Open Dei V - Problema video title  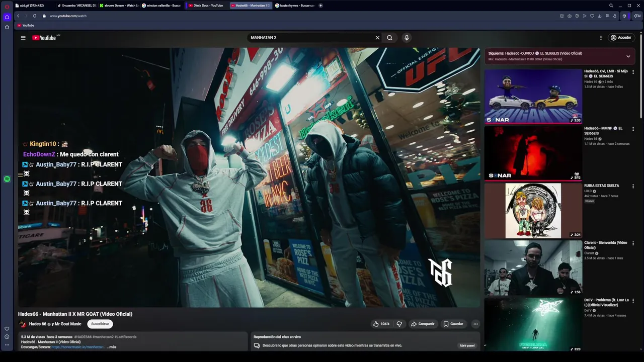[x=606, y=302]
